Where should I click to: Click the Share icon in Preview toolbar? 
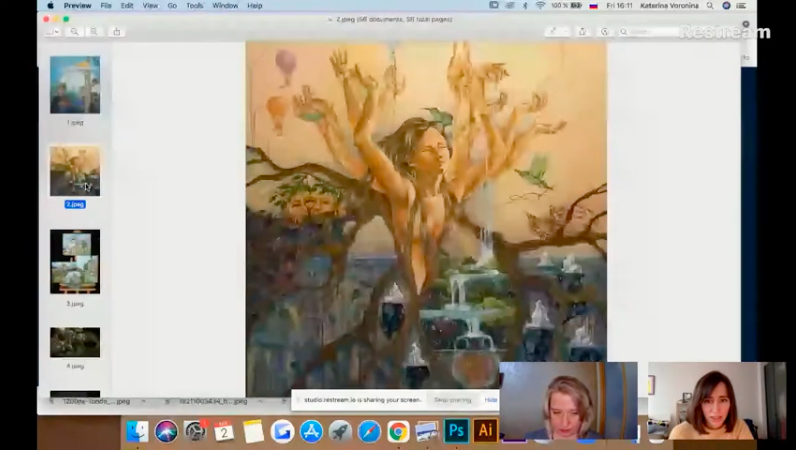click(117, 32)
